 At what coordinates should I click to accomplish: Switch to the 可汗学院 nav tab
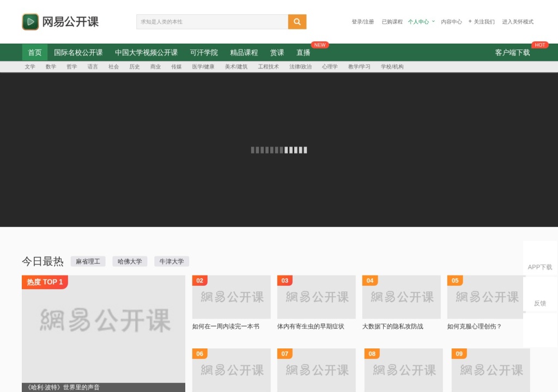point(204,53)
